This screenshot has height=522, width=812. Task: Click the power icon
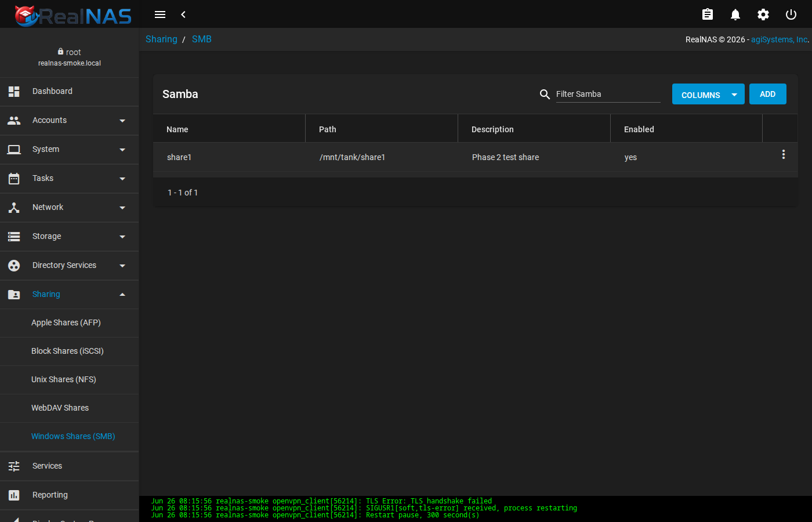pos(791,14)
